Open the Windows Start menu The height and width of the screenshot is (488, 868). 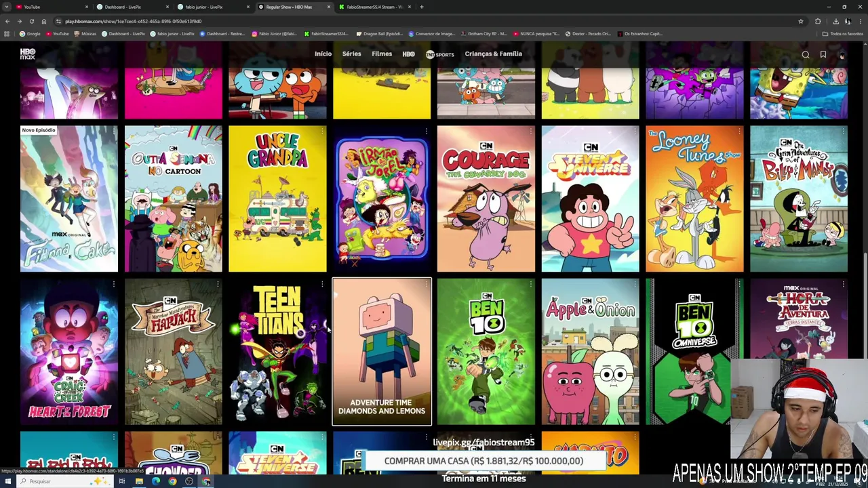7,481
